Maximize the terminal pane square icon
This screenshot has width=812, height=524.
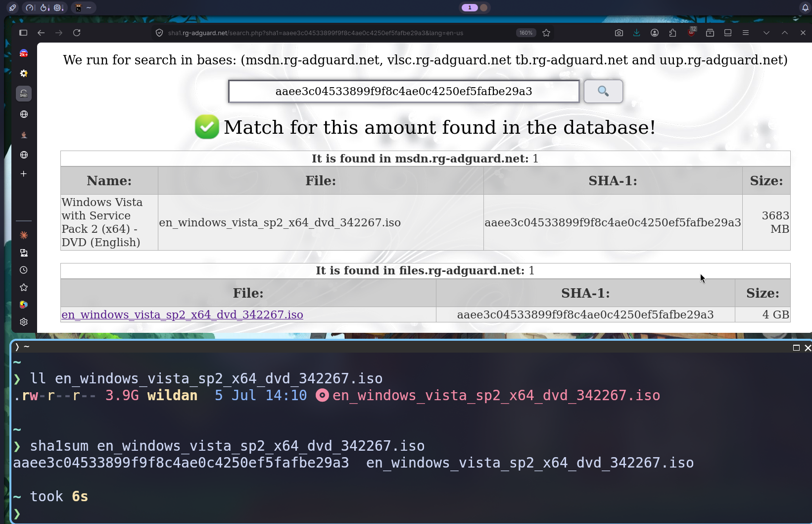tap(796, 348)
